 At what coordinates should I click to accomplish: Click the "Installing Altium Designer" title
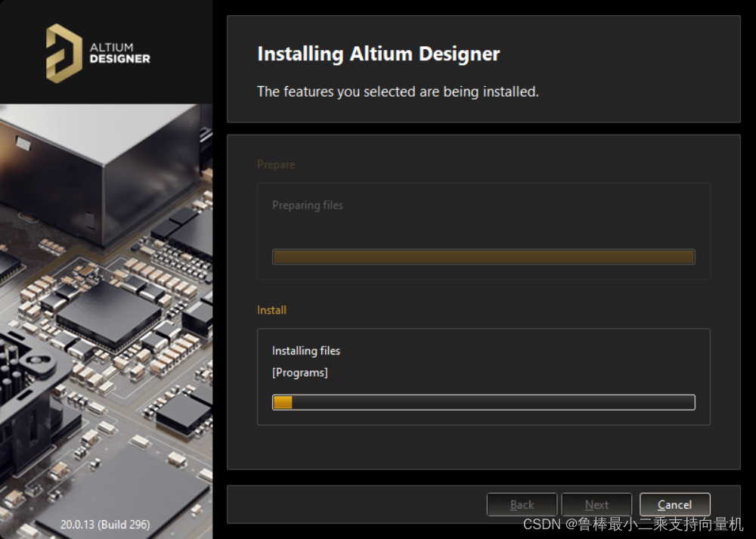pos(378,54)
